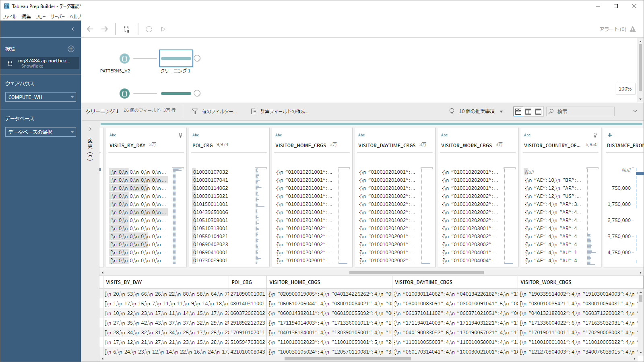Click the run flow play icon
This screenshot has width=644, height=362.
click(163, 29)
